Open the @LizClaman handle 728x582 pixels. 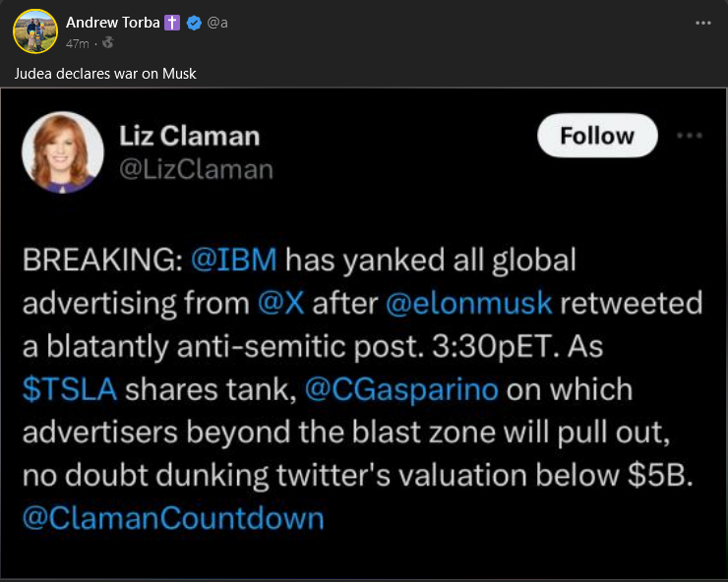(x=197, y=170)
